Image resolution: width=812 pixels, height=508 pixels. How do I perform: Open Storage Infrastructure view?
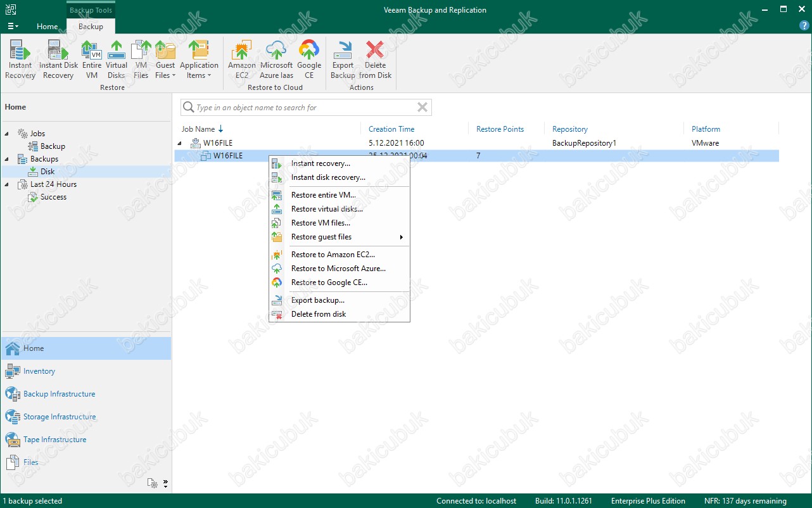coord(86,417)
